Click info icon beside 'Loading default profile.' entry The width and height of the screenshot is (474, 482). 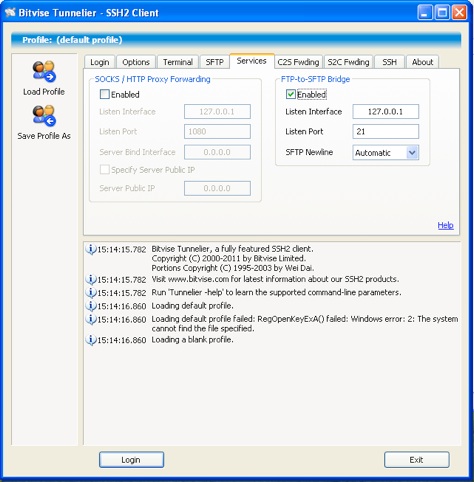coord(91,306)
